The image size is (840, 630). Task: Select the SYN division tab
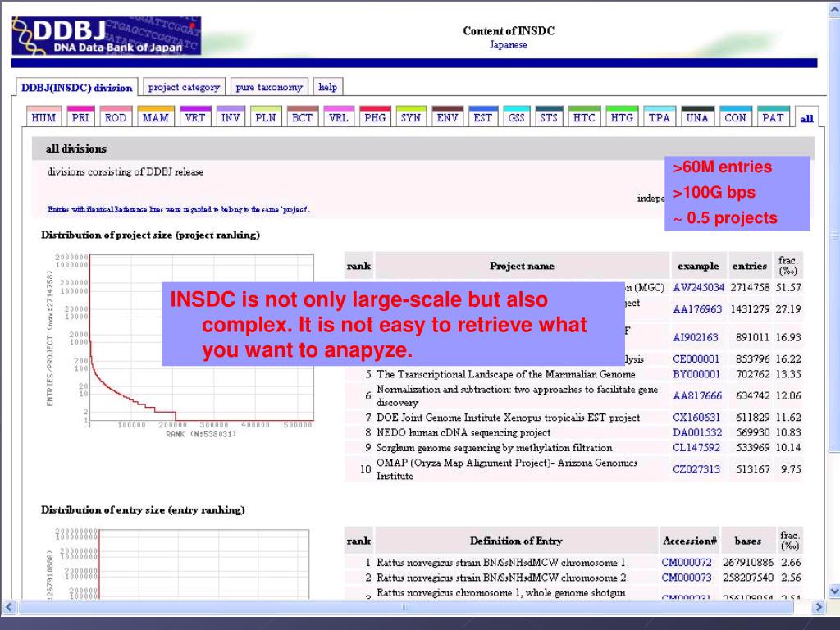click(411, 116)
